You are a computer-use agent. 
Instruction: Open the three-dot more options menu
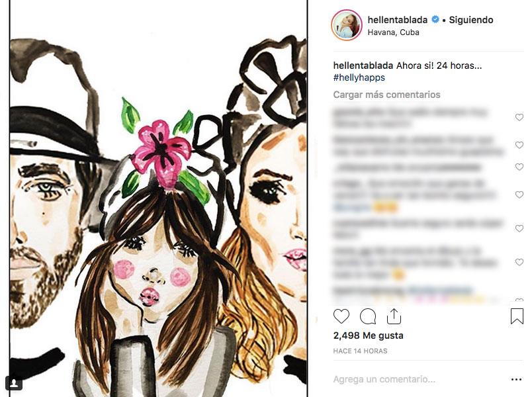tap(517, 380)
